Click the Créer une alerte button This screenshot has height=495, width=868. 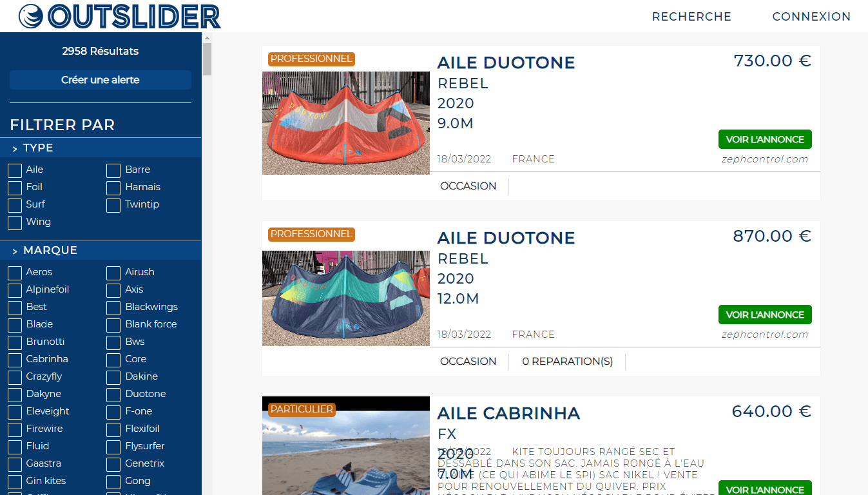(101, 80)
